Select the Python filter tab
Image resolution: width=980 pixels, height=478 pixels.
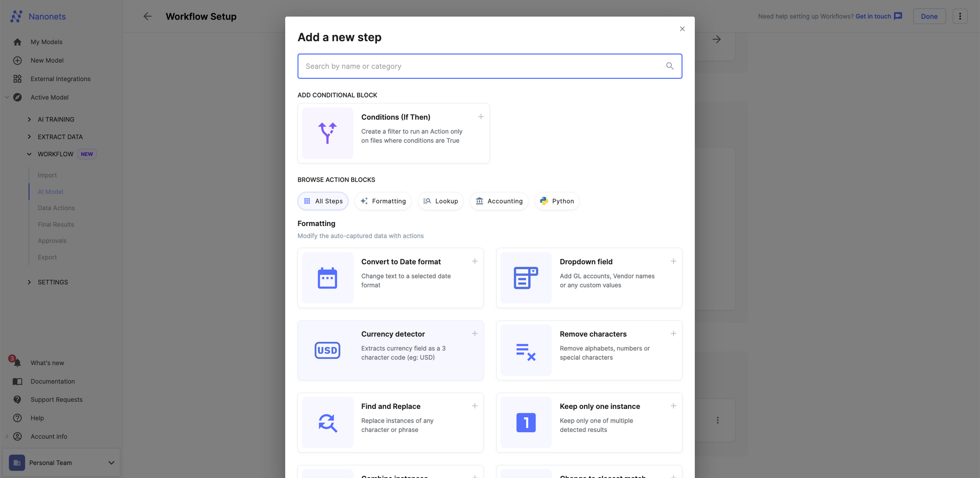pyautogui.click(x=557, y=201)
